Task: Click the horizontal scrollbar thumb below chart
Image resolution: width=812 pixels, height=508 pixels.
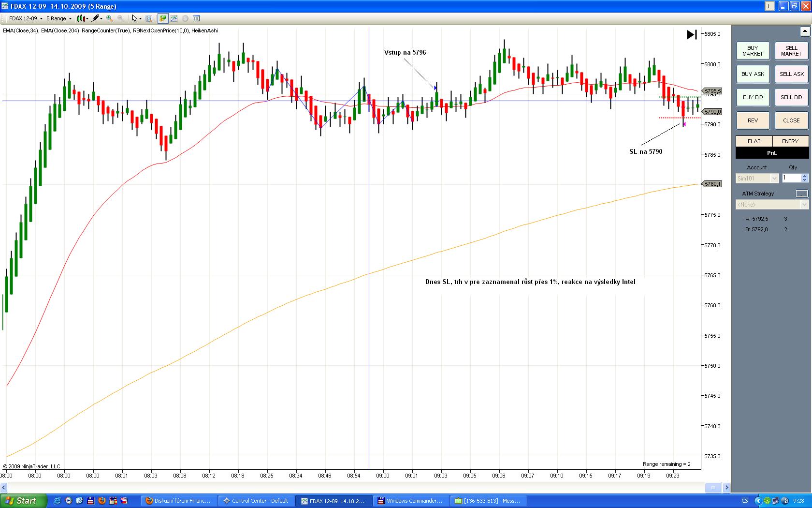Action: (x=713, y=487)
